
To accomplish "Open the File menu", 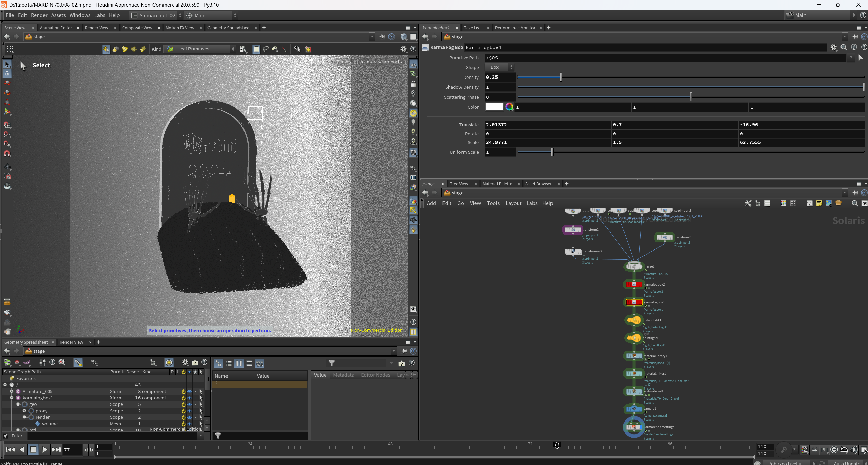I will pos(10,15).
